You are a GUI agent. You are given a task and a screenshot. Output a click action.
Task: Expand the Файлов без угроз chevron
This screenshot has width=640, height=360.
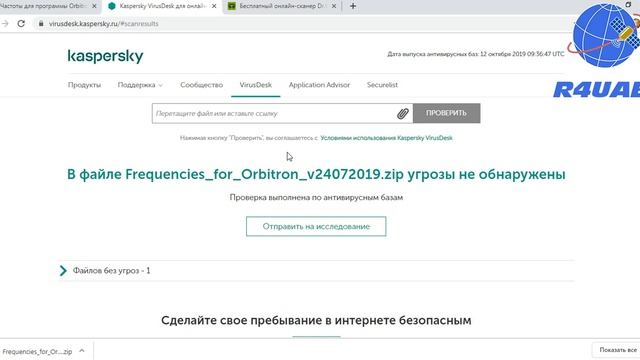pyautogui.click(x=63, y=271)
